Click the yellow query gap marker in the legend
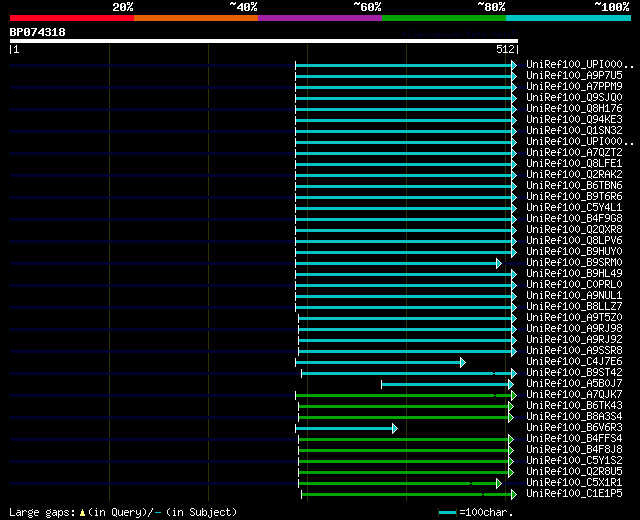Viewport: 640px width, 520px height. (x=82, y=513)
